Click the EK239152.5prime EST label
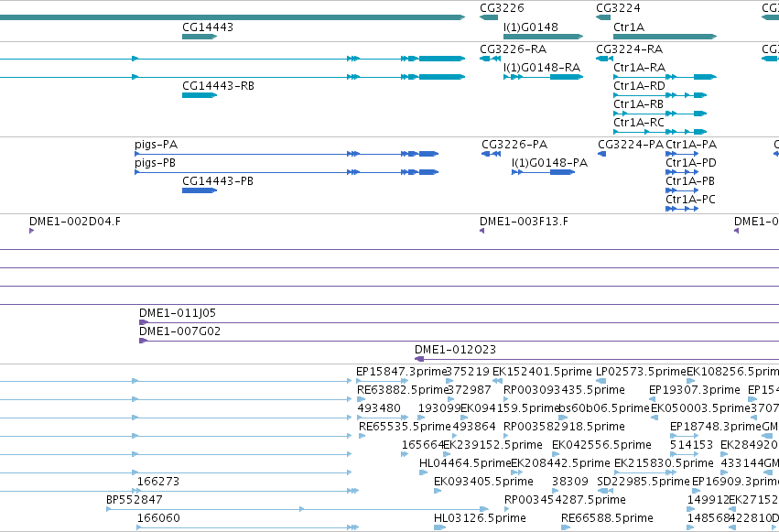 pyautogui.click(x=492, y=445)
